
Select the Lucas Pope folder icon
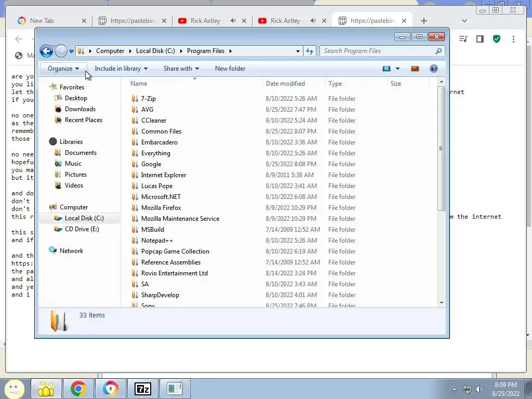pyautogui.click(x=135, y=186)
